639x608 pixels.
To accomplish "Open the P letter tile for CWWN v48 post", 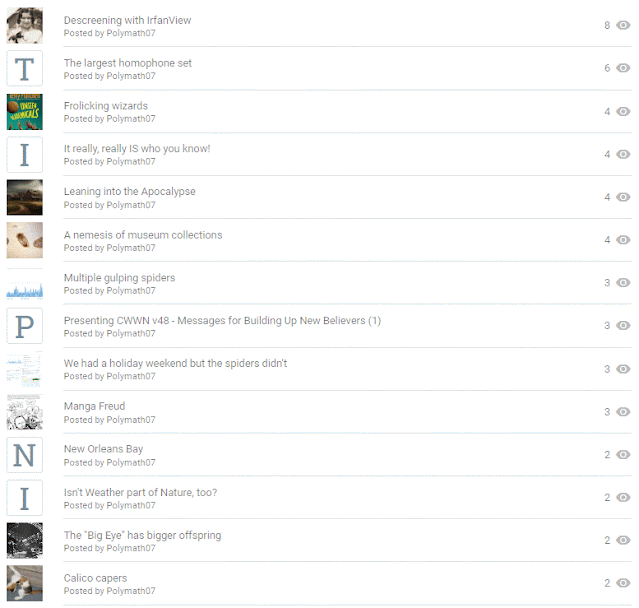I will click(24, 326).
